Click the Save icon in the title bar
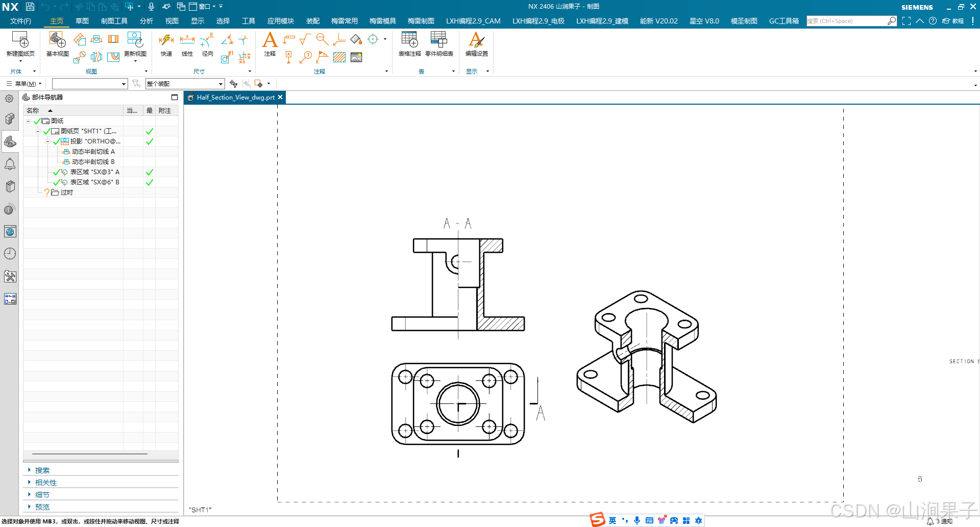This screenshot has height=527, width=980. point(30,7)
